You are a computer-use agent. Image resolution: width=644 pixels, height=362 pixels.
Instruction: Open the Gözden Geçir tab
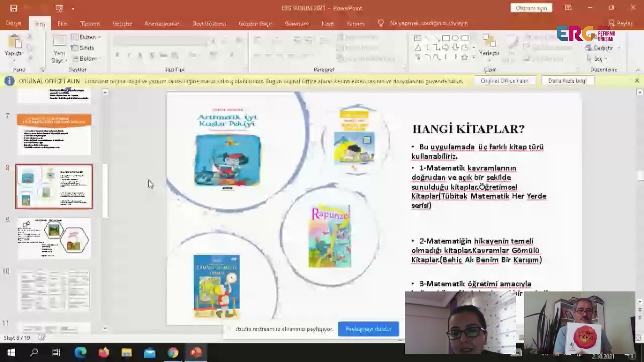255,24
